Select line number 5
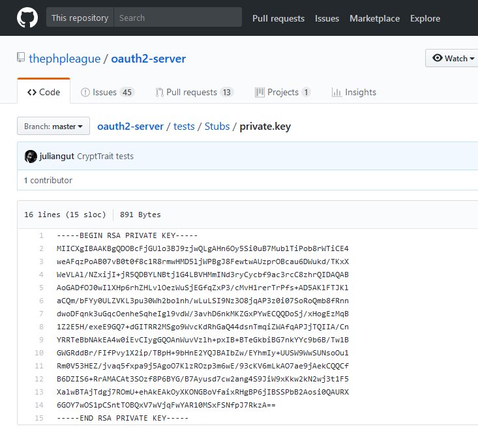478x448 pixels. tap(41, 288)
